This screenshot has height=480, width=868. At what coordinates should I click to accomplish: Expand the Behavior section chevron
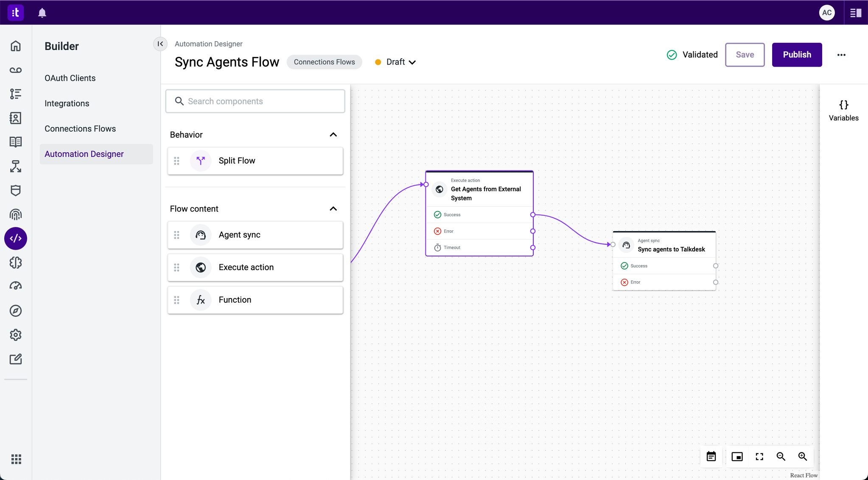point(334,134)
